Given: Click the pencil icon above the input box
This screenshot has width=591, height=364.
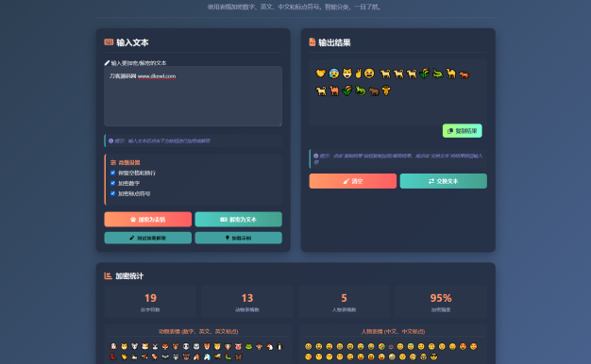Looking at the screenshot, I should click(107, 63).
